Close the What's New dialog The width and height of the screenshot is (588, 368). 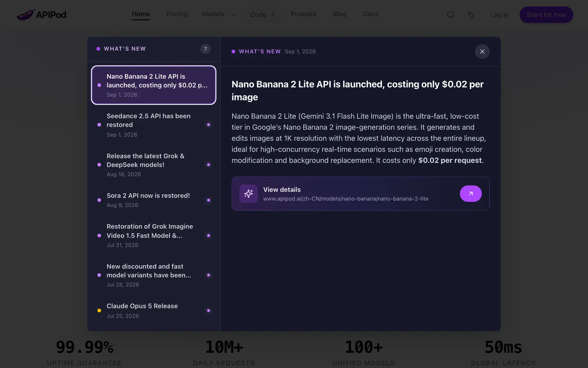coord(482,52)
